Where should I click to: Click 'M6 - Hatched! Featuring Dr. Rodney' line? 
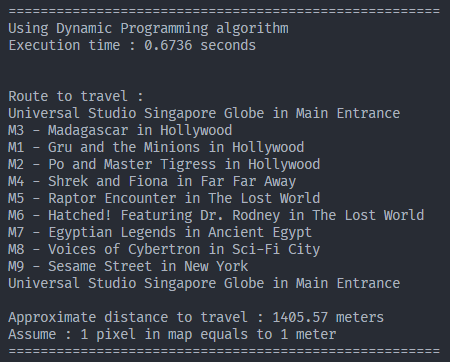click(216, 215)
